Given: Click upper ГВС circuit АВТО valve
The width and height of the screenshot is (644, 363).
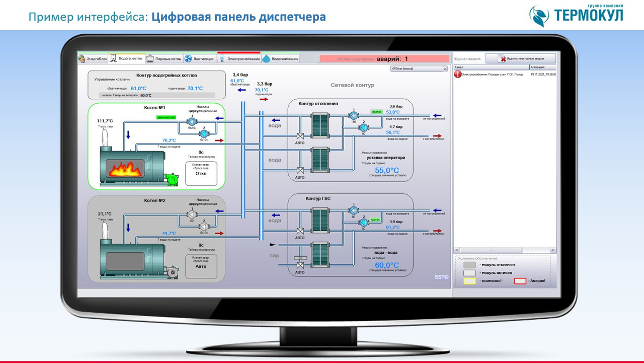Looking at the screenshot, I should (x=300, y=231).
